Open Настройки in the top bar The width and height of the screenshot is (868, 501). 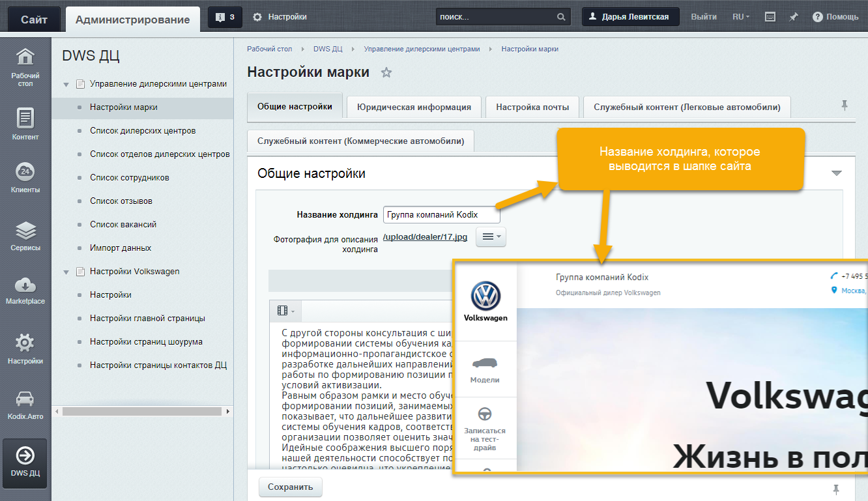pos(280,17)
